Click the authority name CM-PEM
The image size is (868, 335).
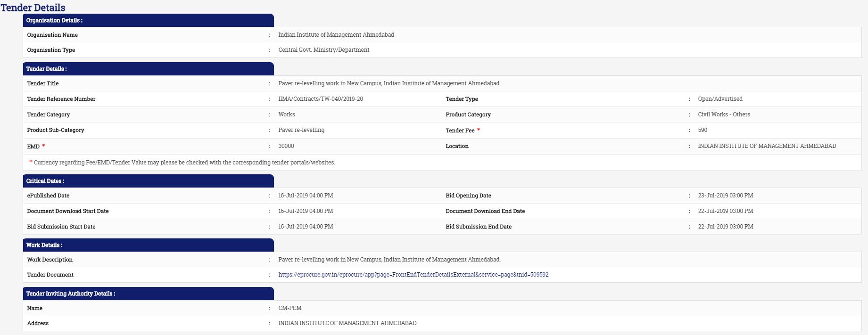(289, 308)
